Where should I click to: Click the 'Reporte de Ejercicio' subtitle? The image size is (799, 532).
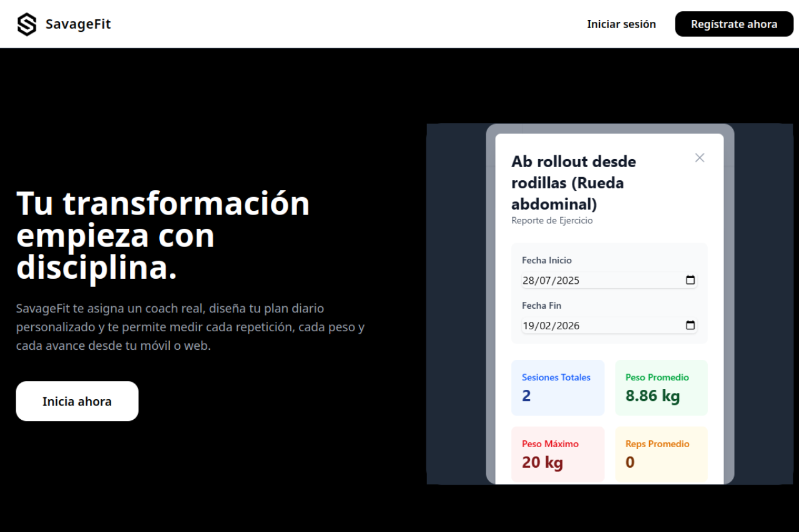(x=552, y=221)
